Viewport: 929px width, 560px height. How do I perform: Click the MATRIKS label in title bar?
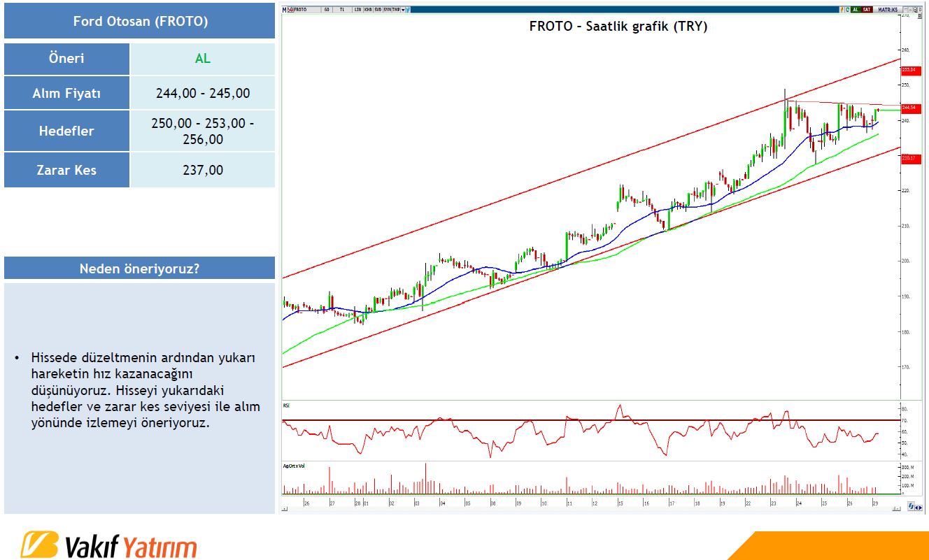coord(888,10)
